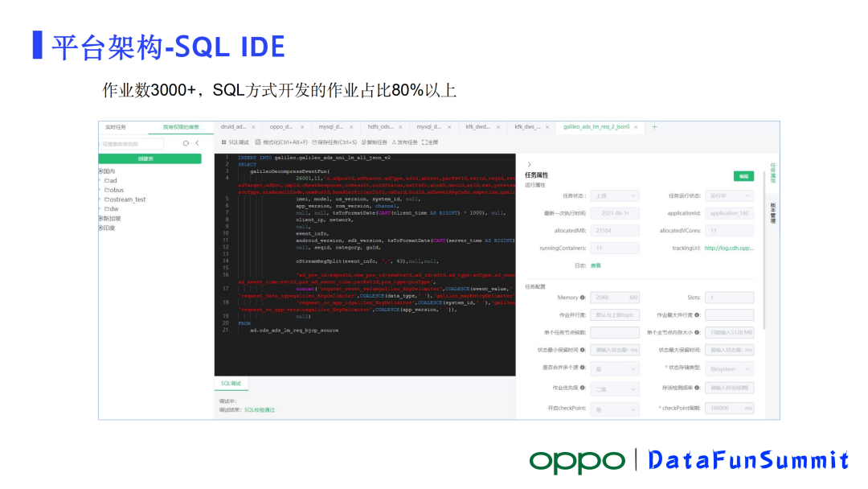This screenshot has width=868, height=489.
Task: Switch to the 实时任务 tab
Action: (116, 127)
